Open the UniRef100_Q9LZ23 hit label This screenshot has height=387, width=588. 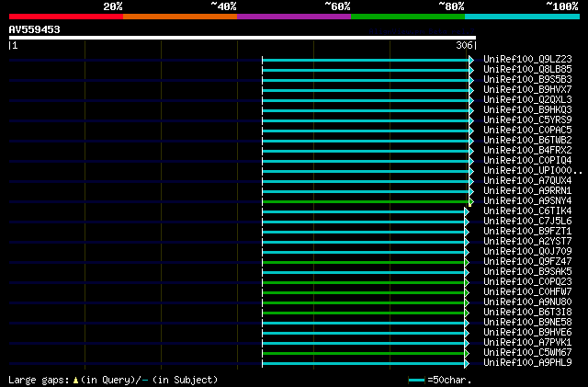(527, 60)
